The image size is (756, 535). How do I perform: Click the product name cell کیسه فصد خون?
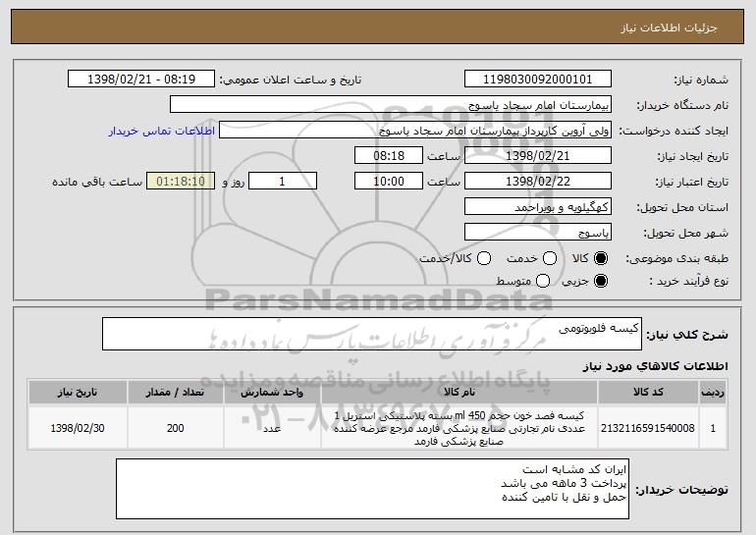(459, 428)
